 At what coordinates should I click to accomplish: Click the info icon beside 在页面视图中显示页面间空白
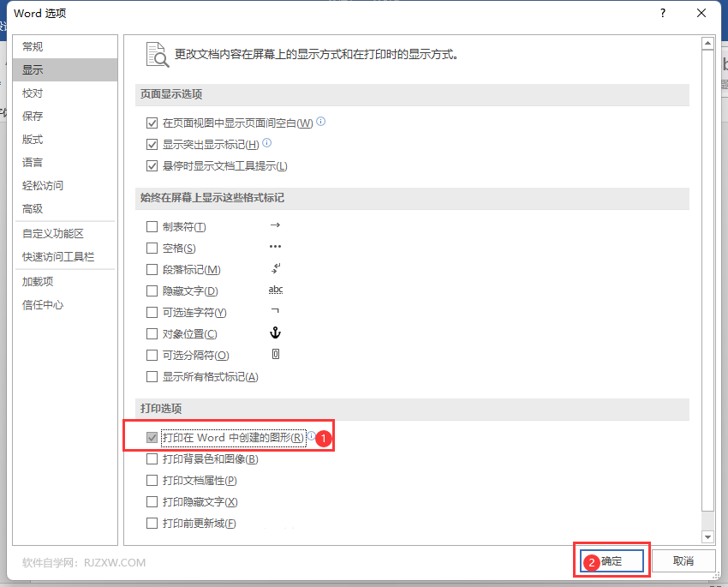point(320,121)
